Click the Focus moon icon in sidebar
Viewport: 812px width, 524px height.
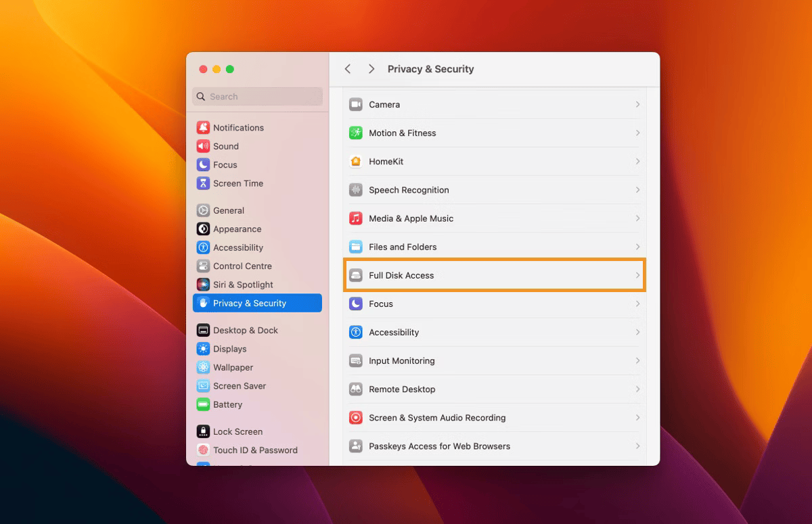(203, 165)
